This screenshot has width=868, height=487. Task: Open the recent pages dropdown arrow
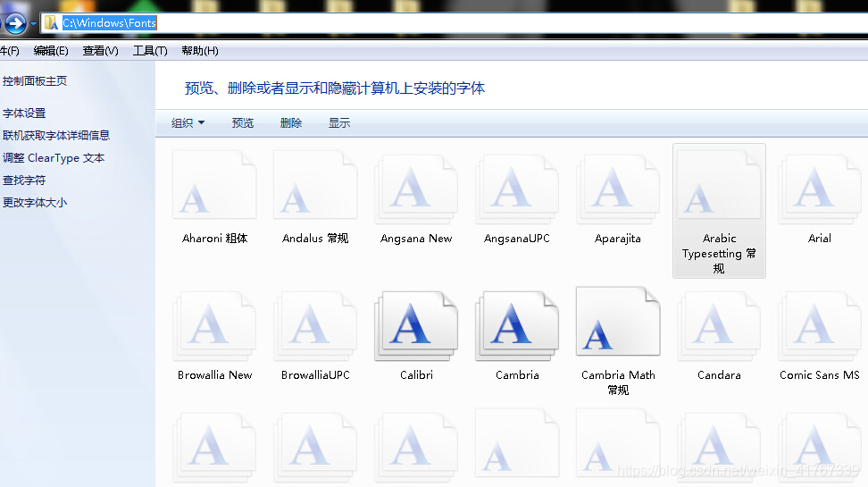(x=33, y=23)
